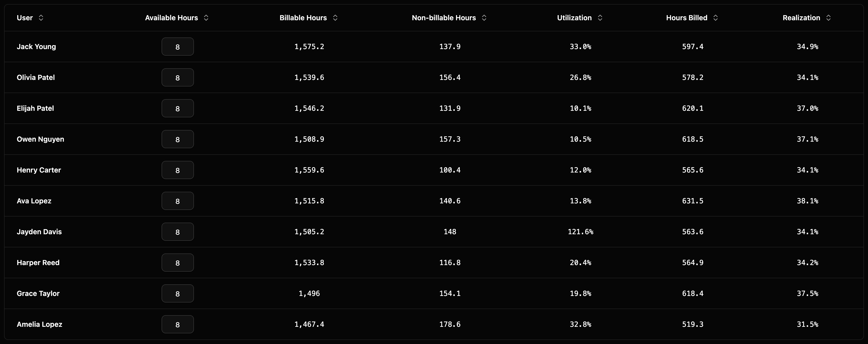Toggle the Non-billable Hours sort icon
Screen dimensions: 868x344
(484, 18)
